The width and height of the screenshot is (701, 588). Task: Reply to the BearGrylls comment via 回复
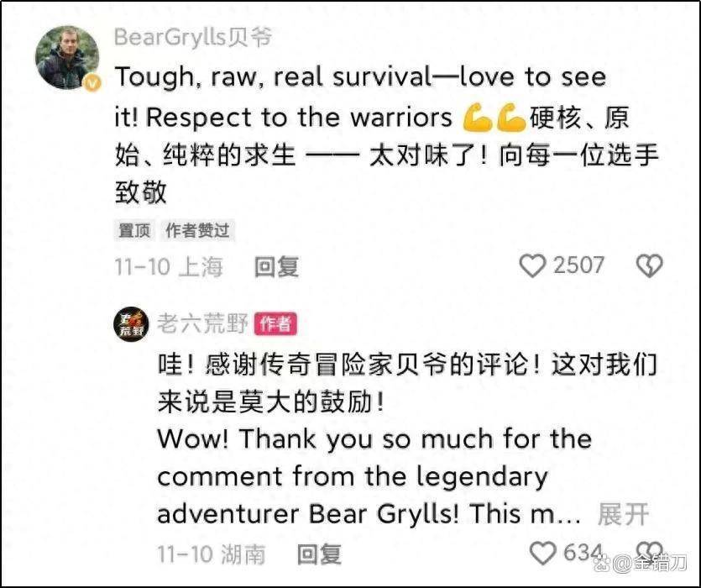(276, 267)
